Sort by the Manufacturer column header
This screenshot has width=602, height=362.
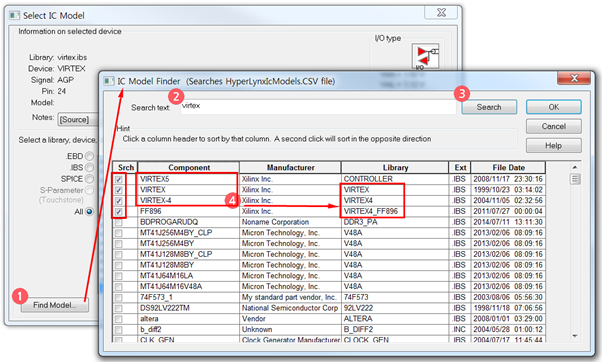click(290, 167)
